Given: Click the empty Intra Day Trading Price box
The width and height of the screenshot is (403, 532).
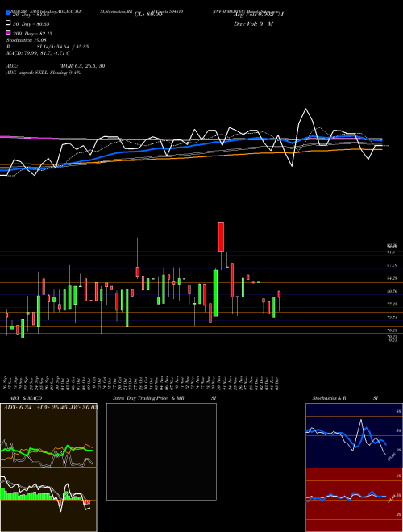Looking at the screenshot, I should point(161,451).
